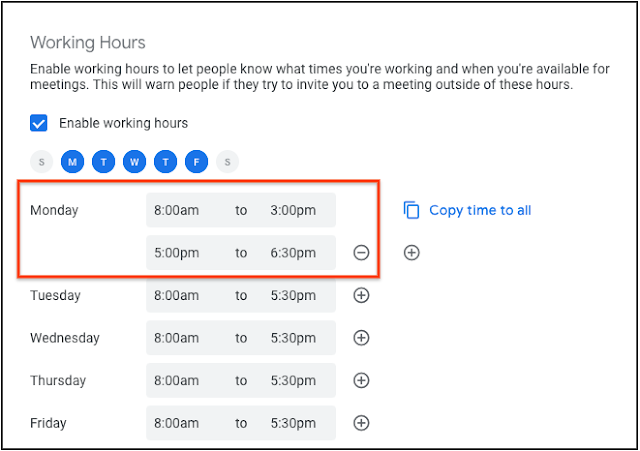
Task: Remove Monday's second time period
Action: click(361, 253)
